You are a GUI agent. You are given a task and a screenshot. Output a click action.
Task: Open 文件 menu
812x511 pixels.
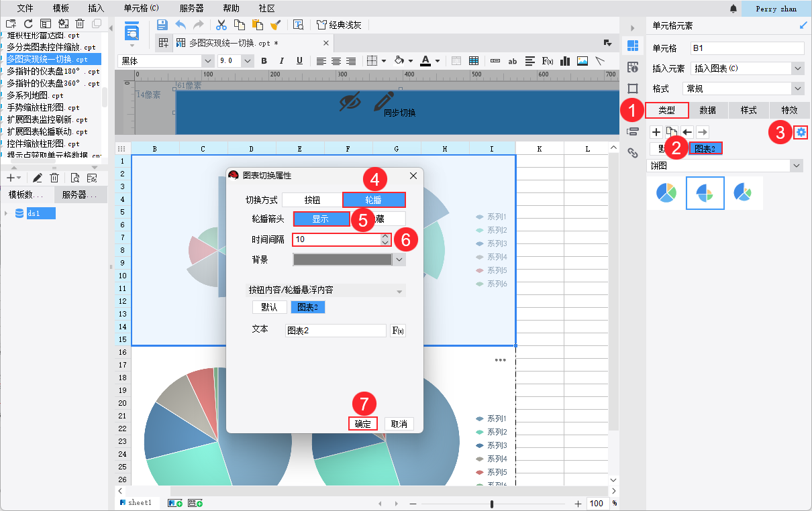(26, 8)
